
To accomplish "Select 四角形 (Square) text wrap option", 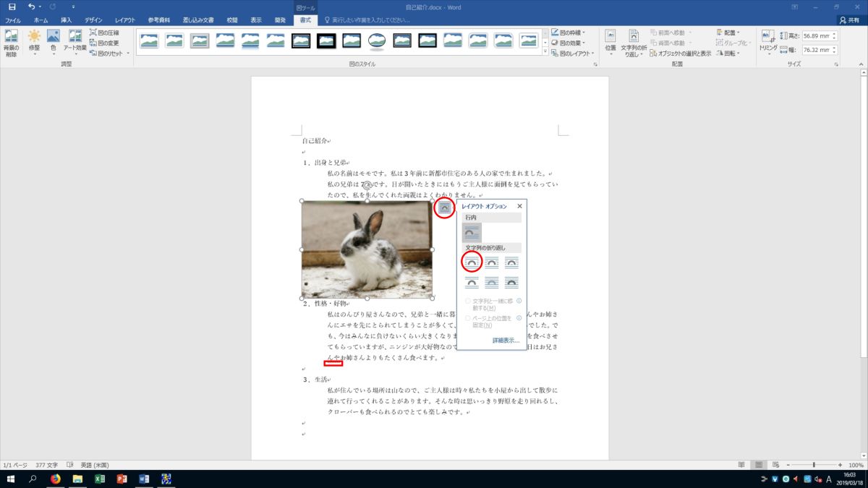I will click(472, 262).
